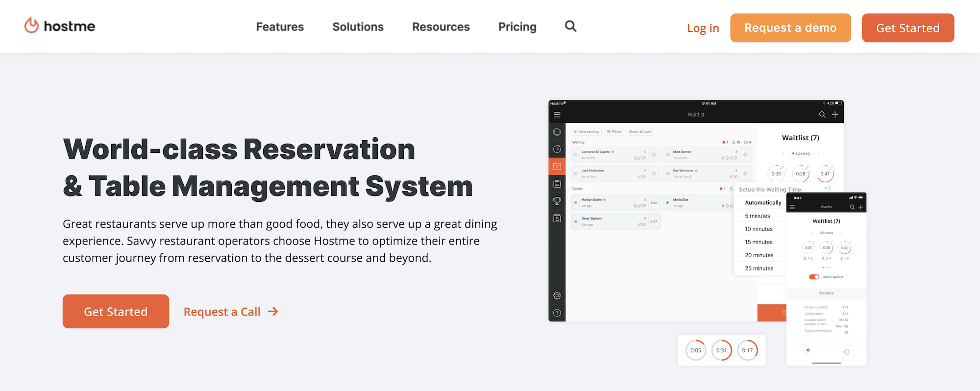Viewport: 980px width, 391px height.
Task: Click seat icon on Matt Damon row
Action: coord(745,155)
